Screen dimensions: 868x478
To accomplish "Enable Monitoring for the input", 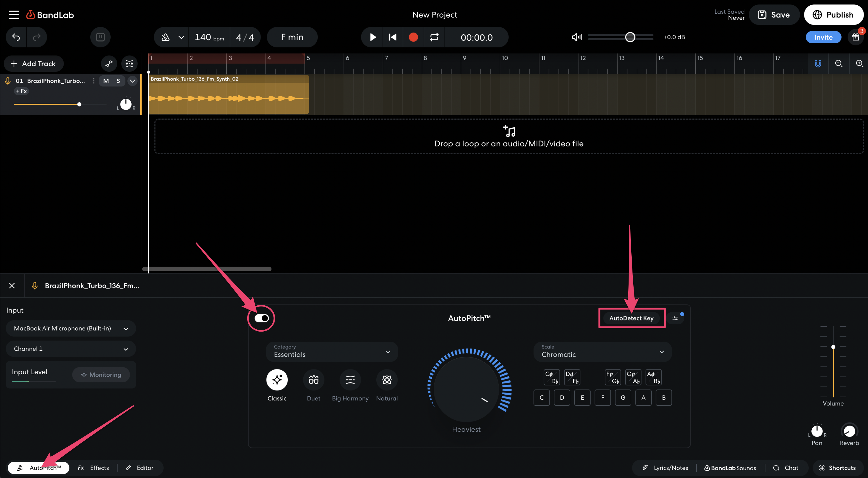I will tap(101, 375).
